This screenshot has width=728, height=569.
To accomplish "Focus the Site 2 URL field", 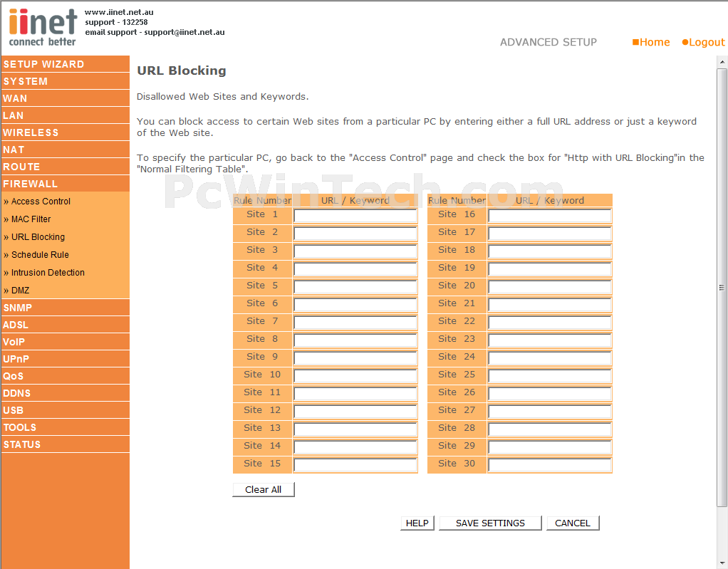I will (355, 234).
